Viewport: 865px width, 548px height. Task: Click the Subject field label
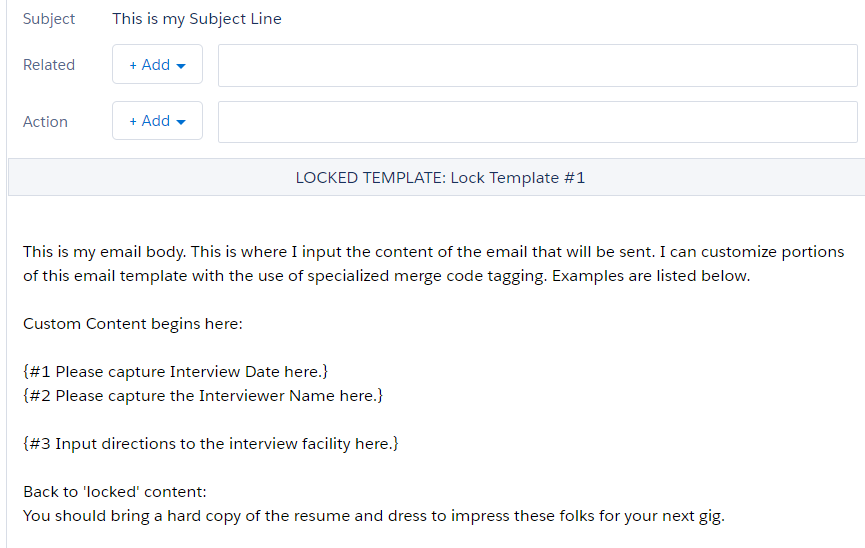49,19
